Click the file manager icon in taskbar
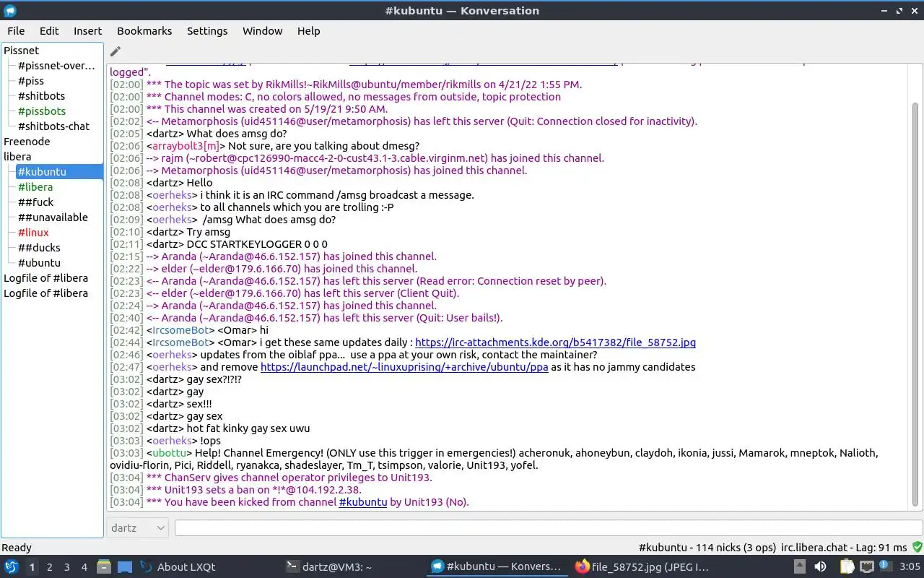This screenshot has height=578, width=924. [104, 567]
